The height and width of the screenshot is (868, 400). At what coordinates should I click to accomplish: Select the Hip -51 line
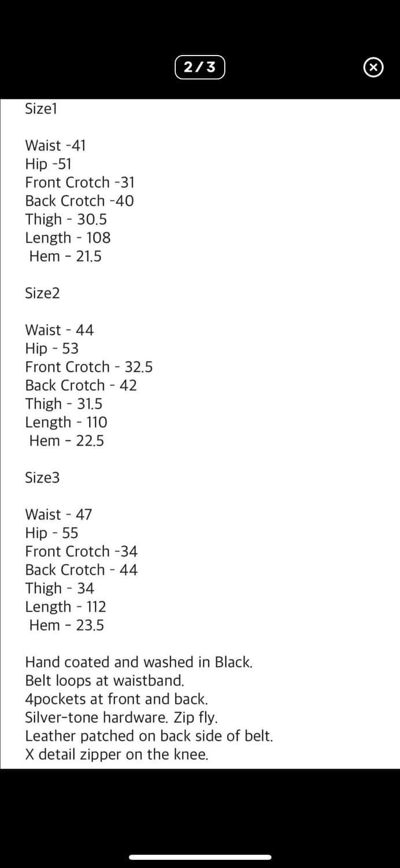[49, 164]
